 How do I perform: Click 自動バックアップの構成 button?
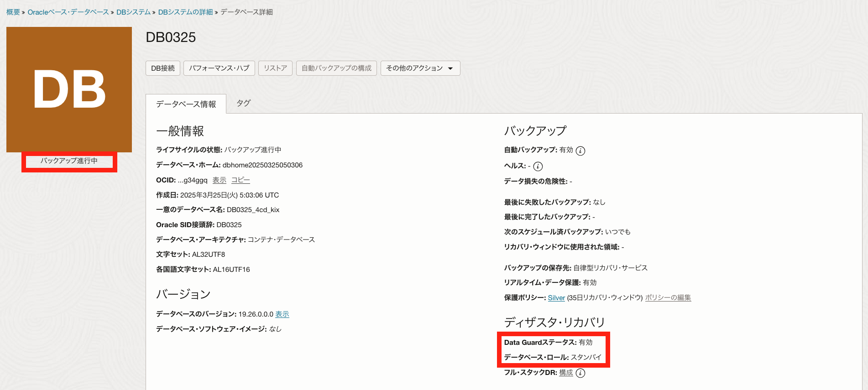pos(336,68)
